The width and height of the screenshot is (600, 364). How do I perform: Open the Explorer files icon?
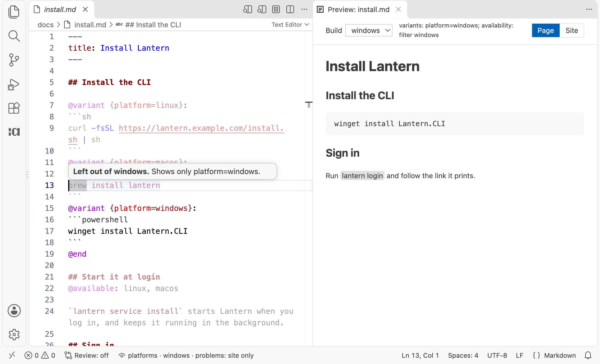pyautogui.click(x=14, y=12)
